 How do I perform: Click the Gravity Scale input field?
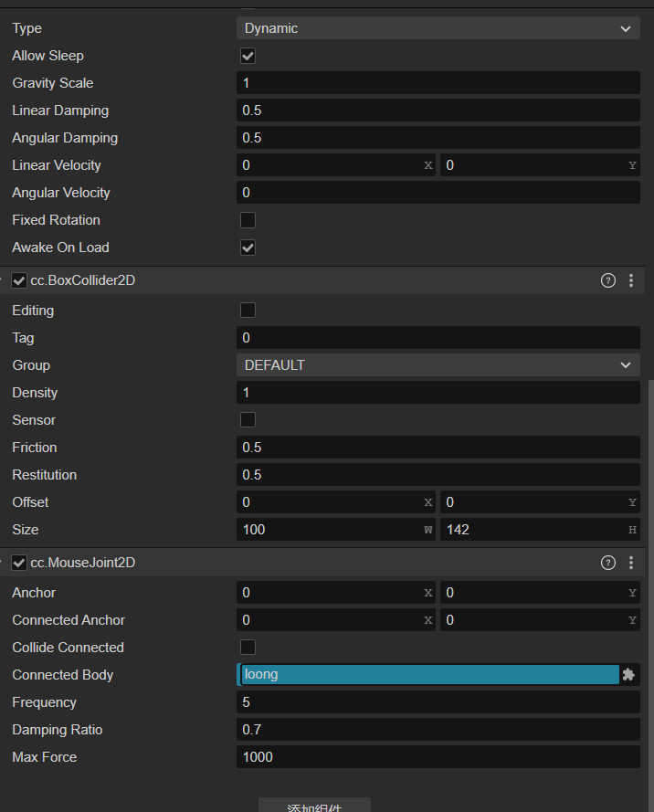(438, 83)
